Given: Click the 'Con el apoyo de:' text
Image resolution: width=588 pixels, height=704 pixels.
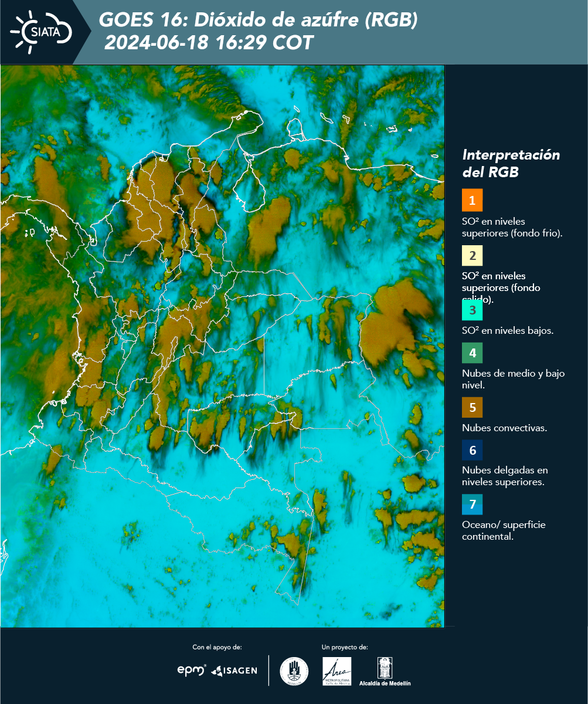Looking at the screenshot, I should [217, 647].
